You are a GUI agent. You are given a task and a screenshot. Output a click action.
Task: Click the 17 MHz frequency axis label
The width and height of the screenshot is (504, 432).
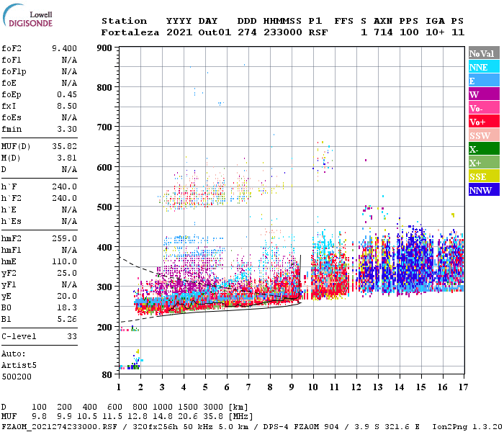click(x=463, y=387)
